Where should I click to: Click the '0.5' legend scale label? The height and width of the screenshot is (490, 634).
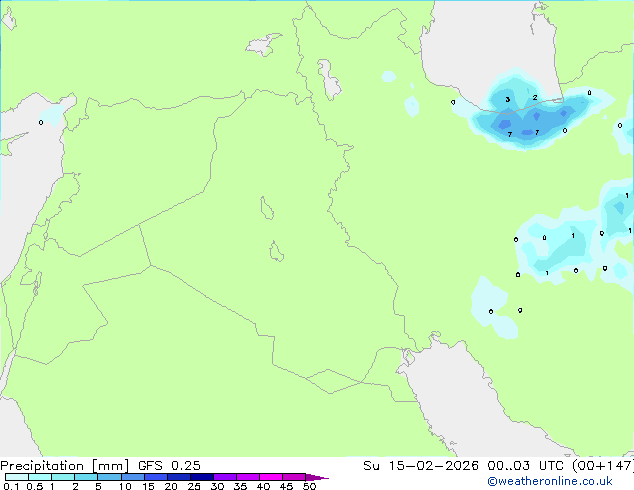(x=35, y=486)
